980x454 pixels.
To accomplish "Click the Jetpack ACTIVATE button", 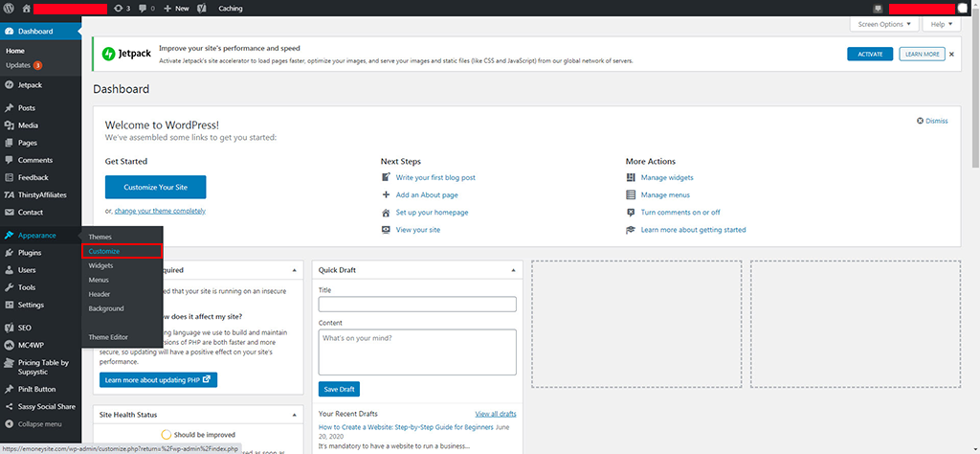I will point(870,54).
